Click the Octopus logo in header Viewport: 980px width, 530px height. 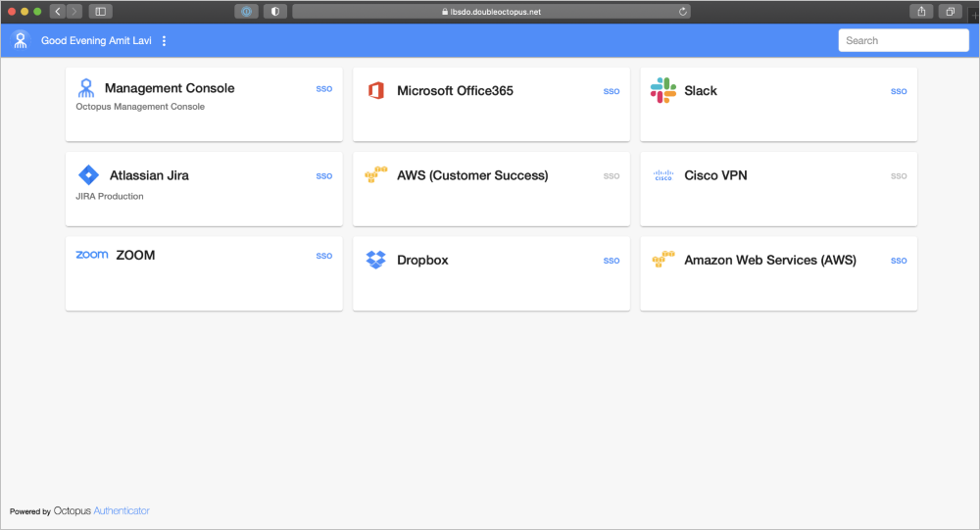click(21, 40)
